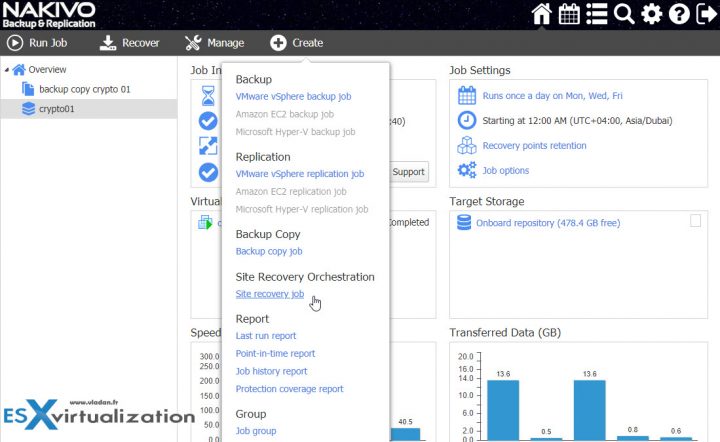This screenshot has width=720, height=442.
Task: Choose the Backup copy job entry
Action: 269,251
